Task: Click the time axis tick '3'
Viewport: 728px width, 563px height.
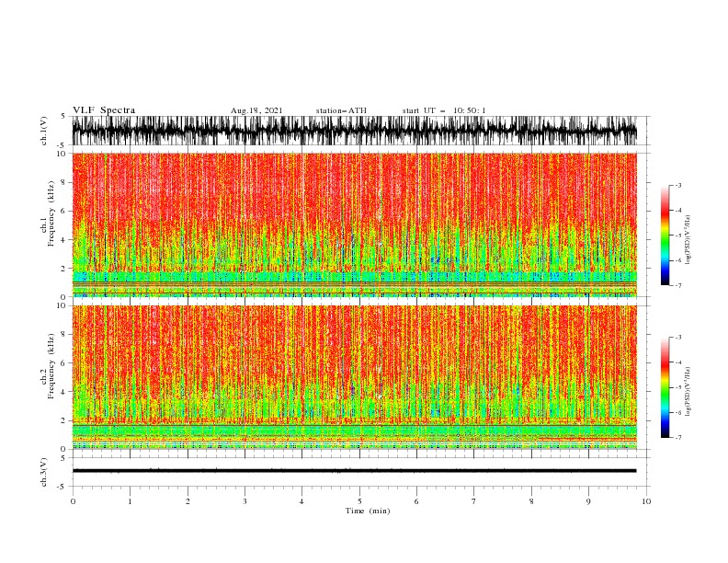Action: 245,501
